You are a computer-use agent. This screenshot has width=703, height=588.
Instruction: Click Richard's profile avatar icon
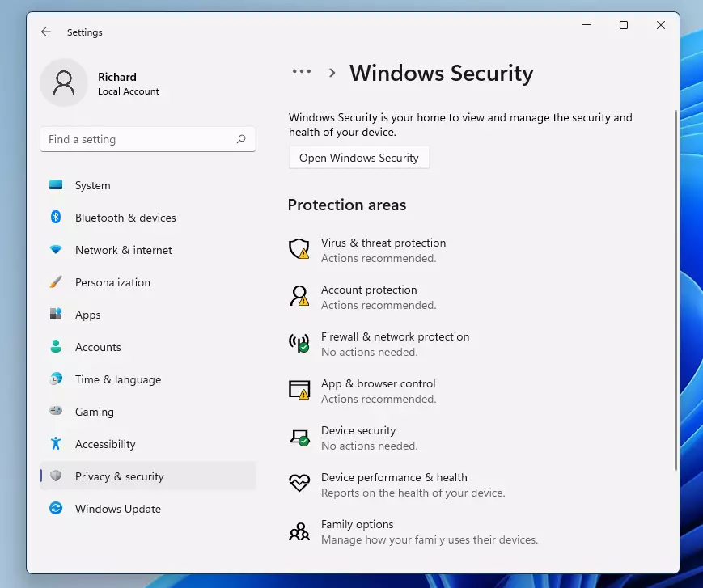point(64,83)
